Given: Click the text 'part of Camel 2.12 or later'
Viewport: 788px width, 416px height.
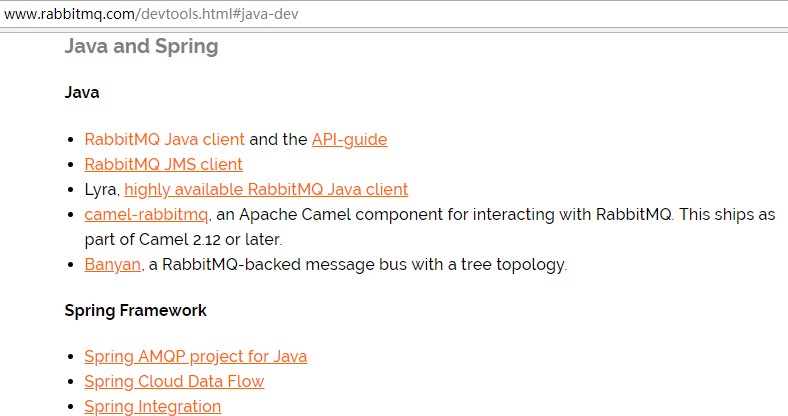Looking at the screenshot, I should (x=183, y=240).
